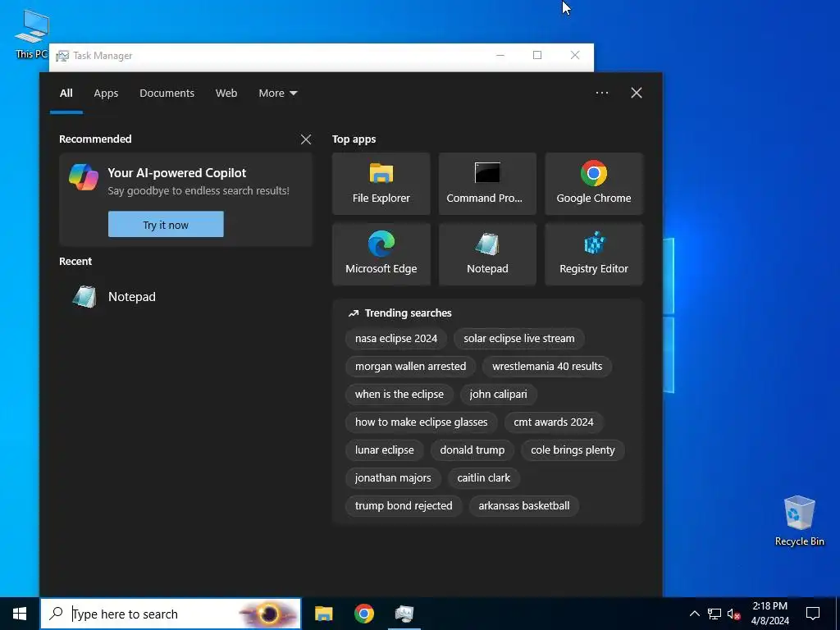Open the taskbar clock and date

click(769, 614)
